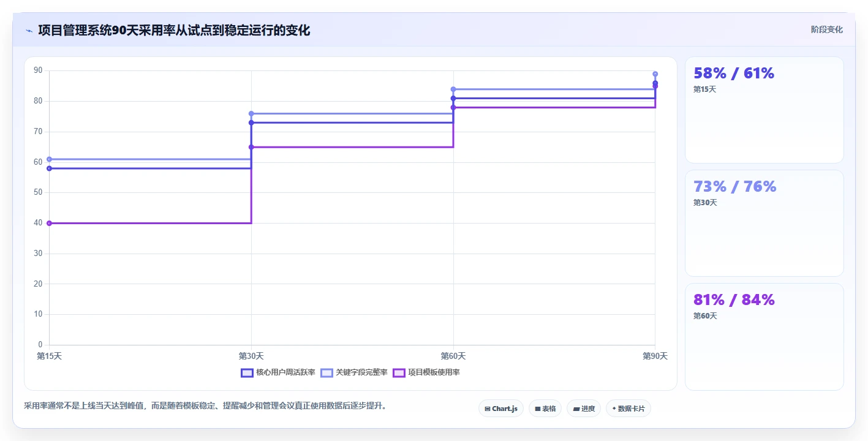This screenshot has height=441, width=868.
Task: Click the y-axis label 0
Action: click(x=40, y=345)
